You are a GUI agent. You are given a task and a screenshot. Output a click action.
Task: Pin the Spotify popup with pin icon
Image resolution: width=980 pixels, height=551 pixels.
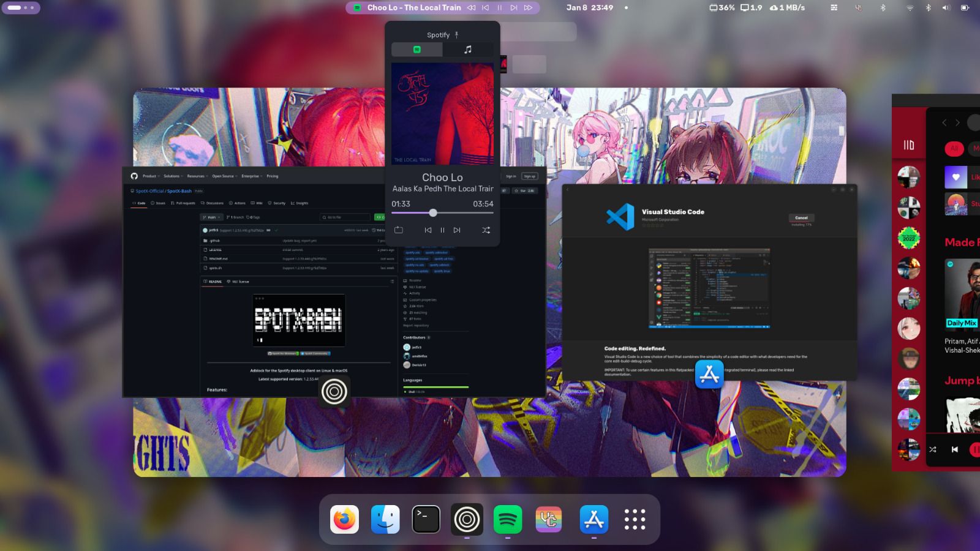pos(456,35)
